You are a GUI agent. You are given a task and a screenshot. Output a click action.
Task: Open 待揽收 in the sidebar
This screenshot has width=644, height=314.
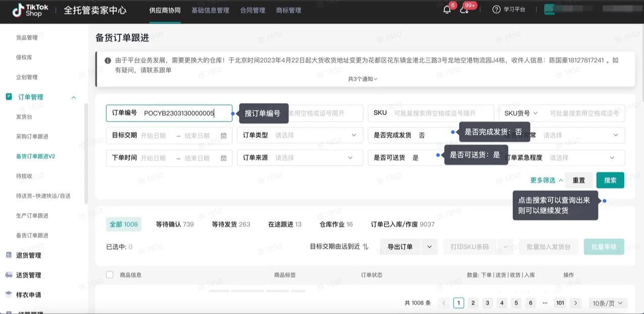(24, 176)
